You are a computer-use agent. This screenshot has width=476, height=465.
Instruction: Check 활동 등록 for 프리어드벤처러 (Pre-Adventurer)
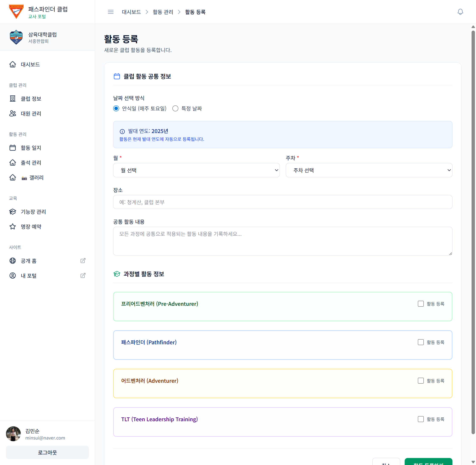420,304
